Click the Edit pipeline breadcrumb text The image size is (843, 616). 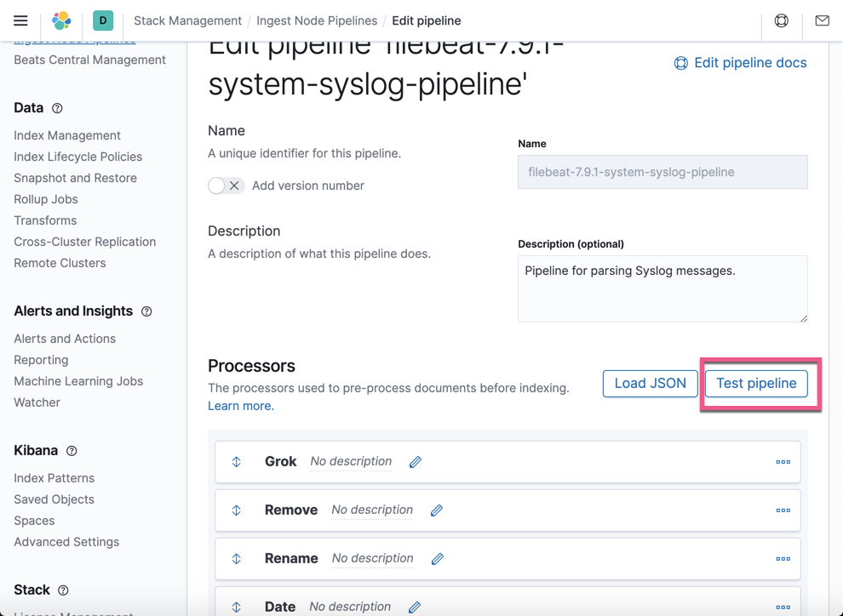427,20
